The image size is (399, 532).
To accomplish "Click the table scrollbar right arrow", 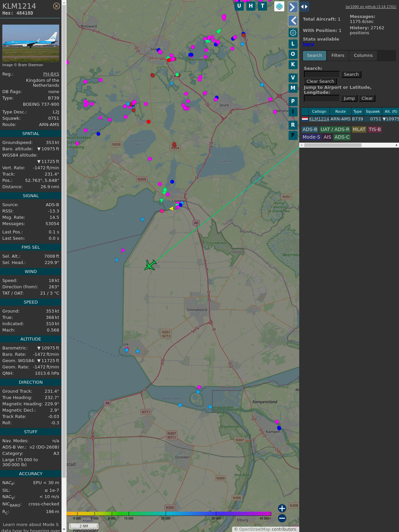I will (x=397, y=145).
